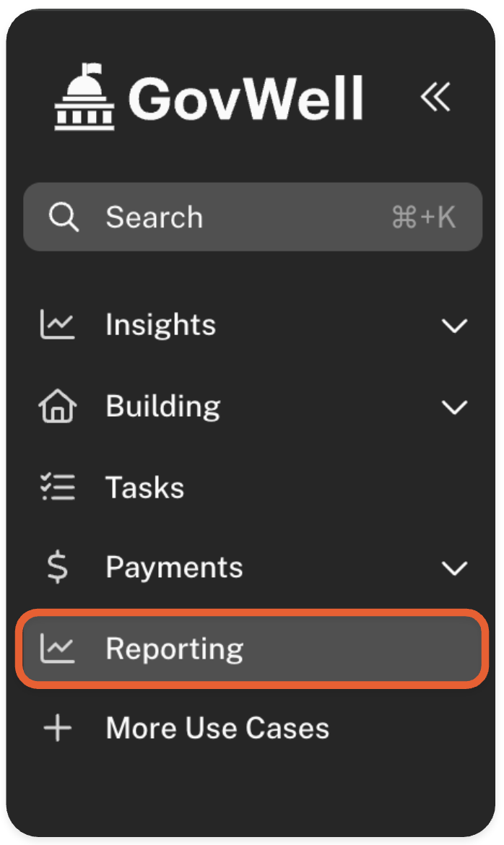Click the magnifying glass search icon
The image size is (504, 845).
(x=64, y=217)
